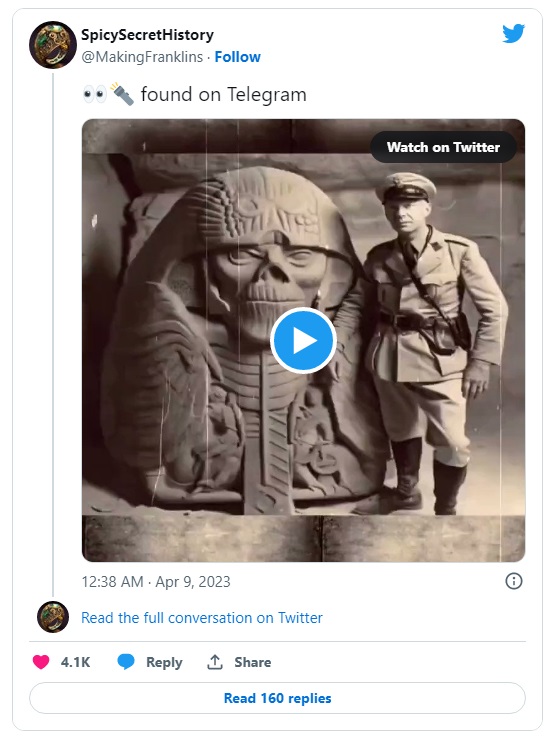Click Watch on Twitter overlay button

[443, 147]
